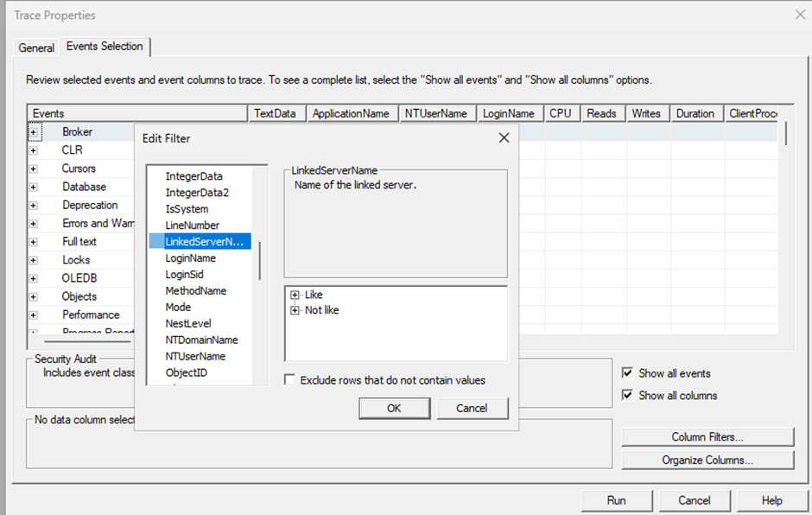Expand the Objects event category
Image resolution: width=812 pixels, height=515 pixels.
click(x=33, y=297)
